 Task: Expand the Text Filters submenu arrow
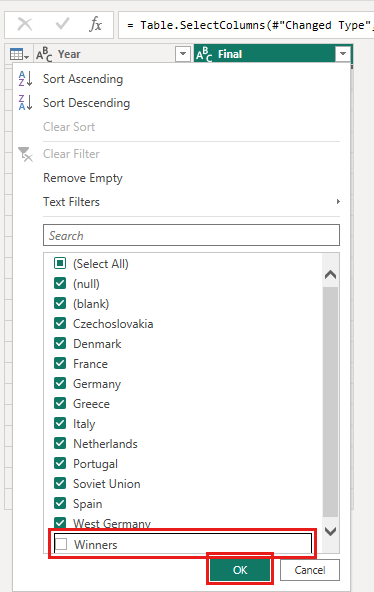point(338,202)
